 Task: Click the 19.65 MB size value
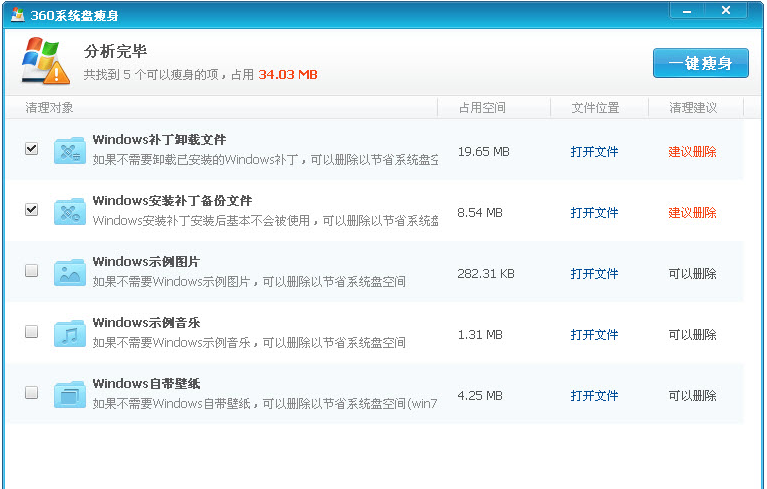pos(483,152)
